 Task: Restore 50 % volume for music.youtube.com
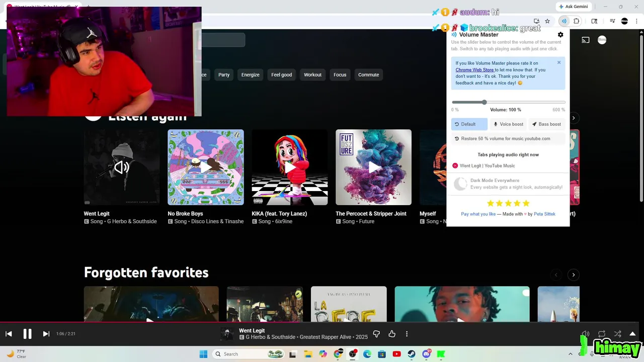[508, 139]
